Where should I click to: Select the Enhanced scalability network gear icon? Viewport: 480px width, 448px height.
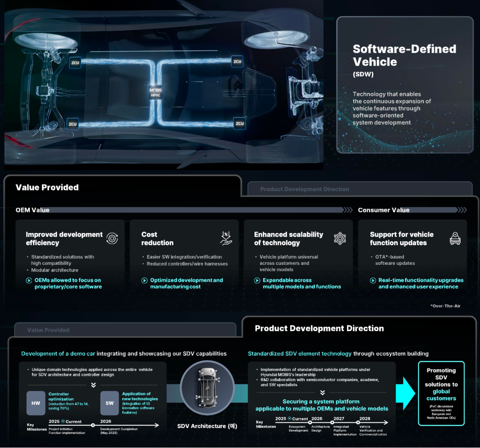pos(340,238)
